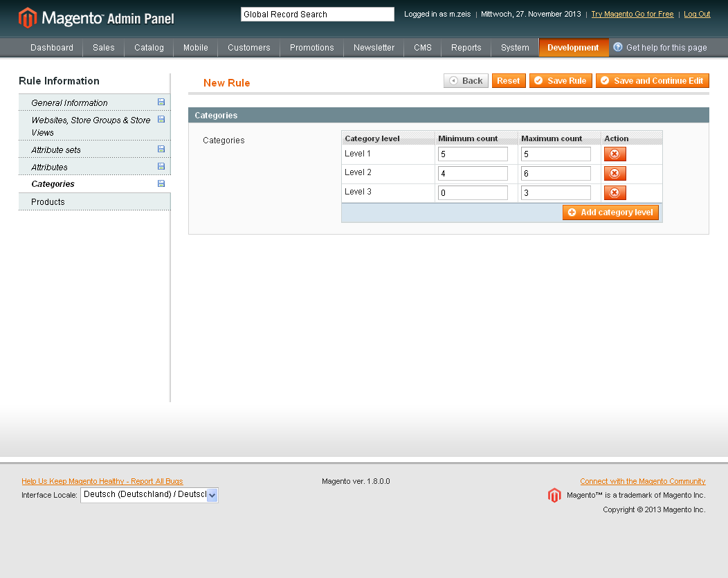Click the Level 3 row label
728x578 pixels.
point(358,192)
